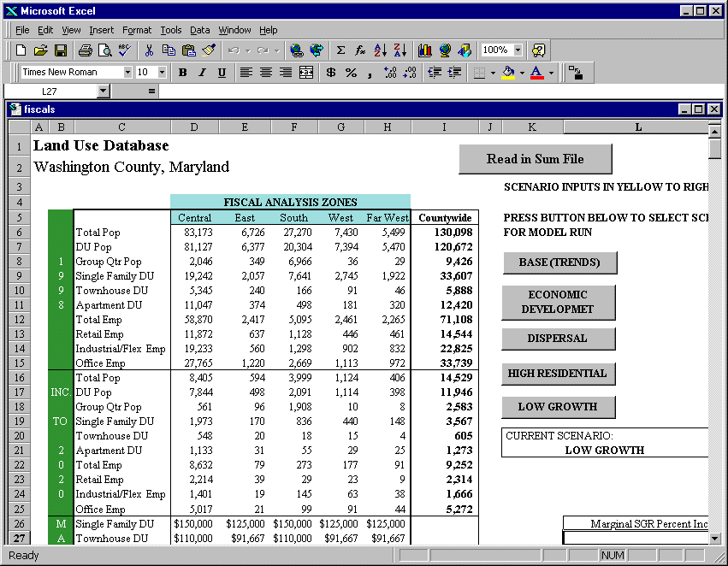Choose the ECONOMIC DEVELOPMET scenario button

point(558,302)
